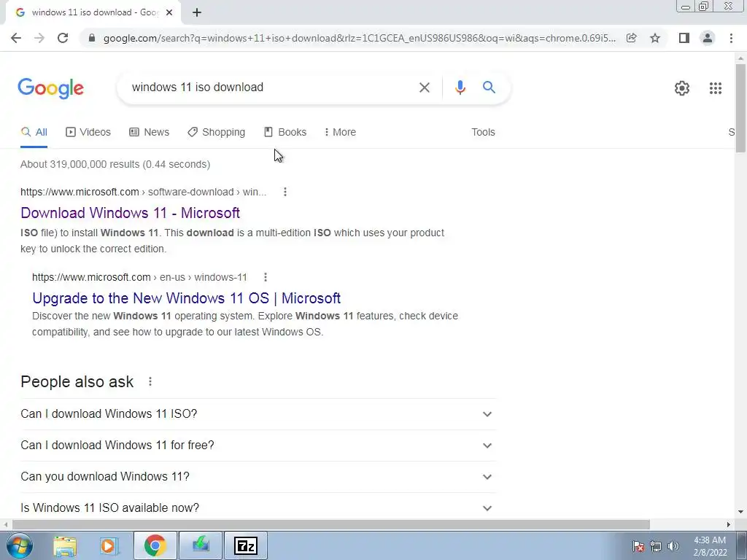Open Google settings gear
Screen dimensions: 747x560
tap(682, 88)
